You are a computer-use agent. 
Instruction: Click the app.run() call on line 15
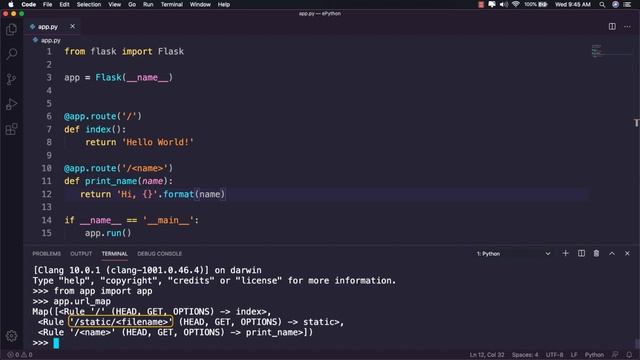pyautogui.click(x=108, y=233)
